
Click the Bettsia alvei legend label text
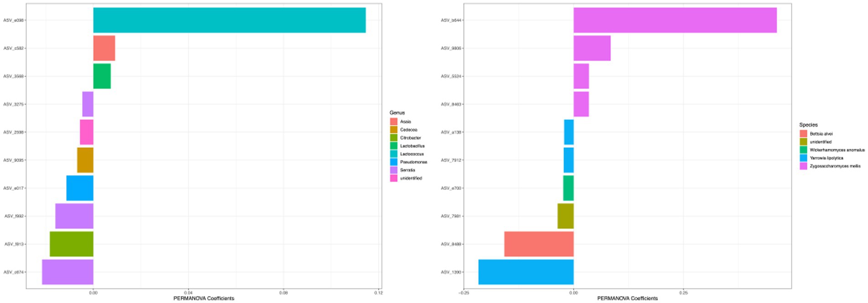point(821,134)
